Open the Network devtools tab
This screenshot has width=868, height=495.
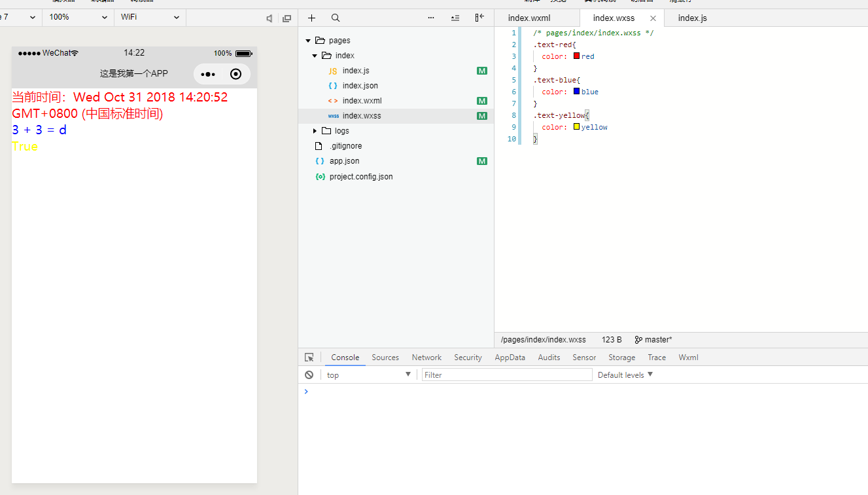pos(426,357)
